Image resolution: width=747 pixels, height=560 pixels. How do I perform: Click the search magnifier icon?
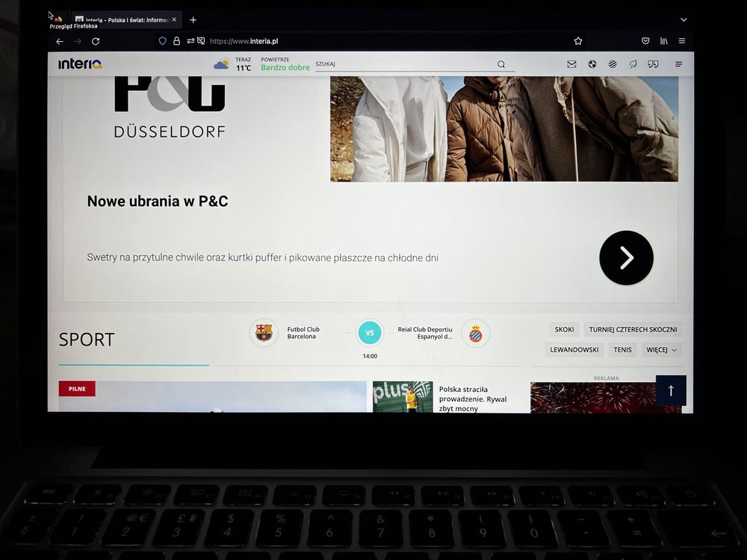point(501,64)
